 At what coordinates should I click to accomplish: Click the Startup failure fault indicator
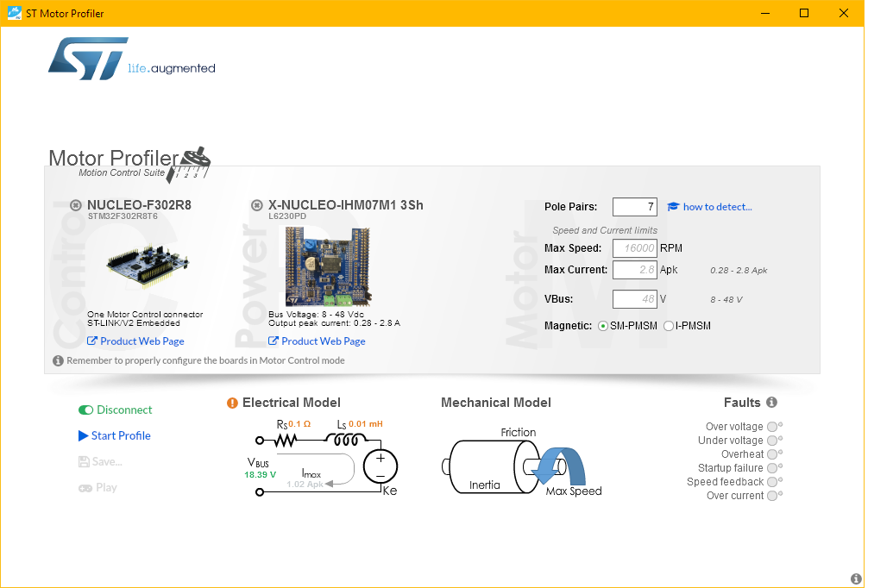tap(772, 468)
